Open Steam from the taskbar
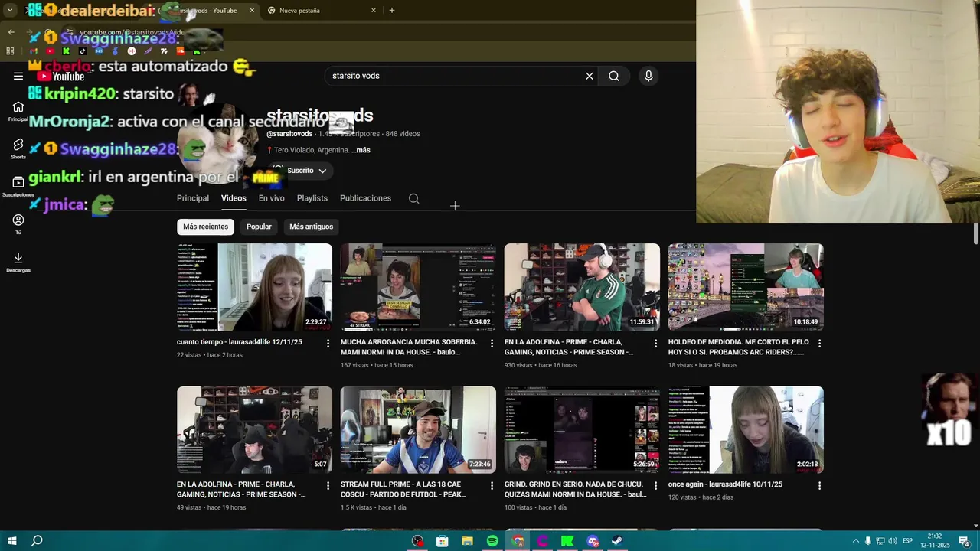 (617, 541)
